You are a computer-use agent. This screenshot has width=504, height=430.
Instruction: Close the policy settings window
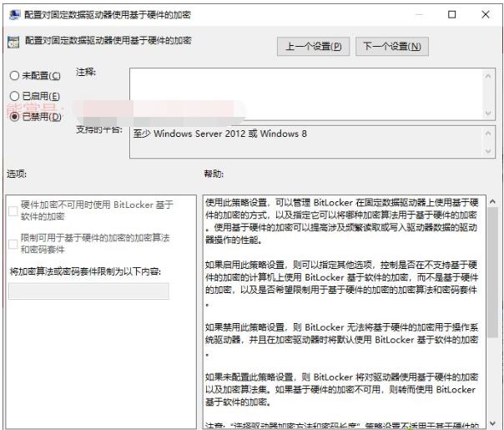point(486,14)
